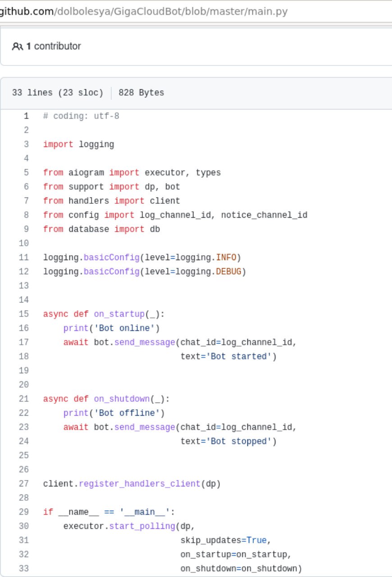Viewport: 392px width, 577px height.
Task: Click line number 27
Action: coord(24,484)
